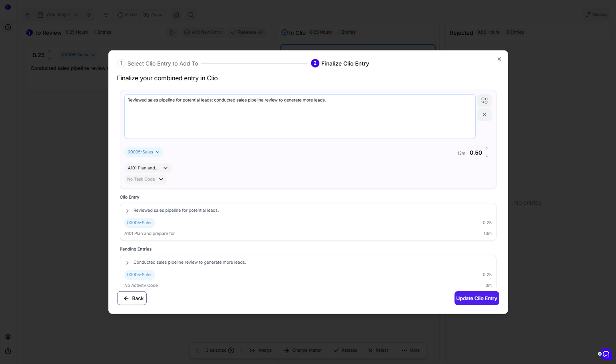Screen dimensions: 616x364
Task: Return to step 1 Select Clio Entry to Add To
Action: pyautogui.click(x=157, y=64)
